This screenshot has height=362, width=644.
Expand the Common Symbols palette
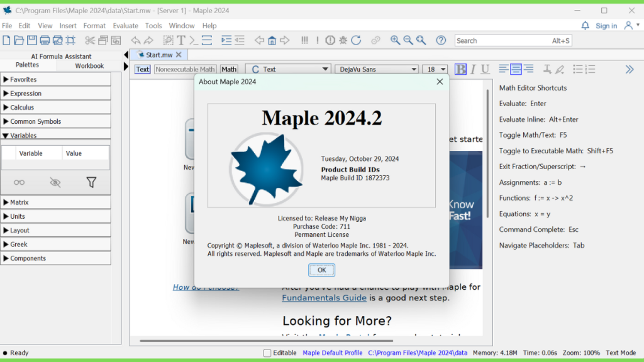[x=55, y=121]
